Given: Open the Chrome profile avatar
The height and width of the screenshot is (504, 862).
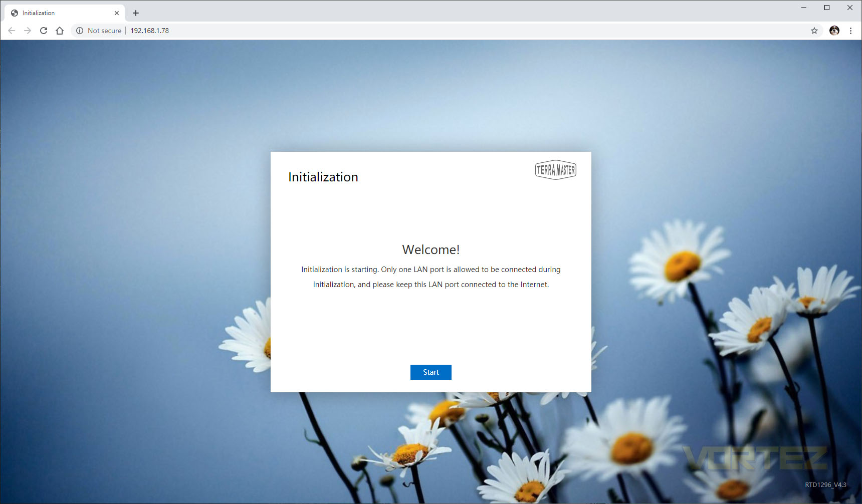Looking at the screenshot, I should pos(834,31).
